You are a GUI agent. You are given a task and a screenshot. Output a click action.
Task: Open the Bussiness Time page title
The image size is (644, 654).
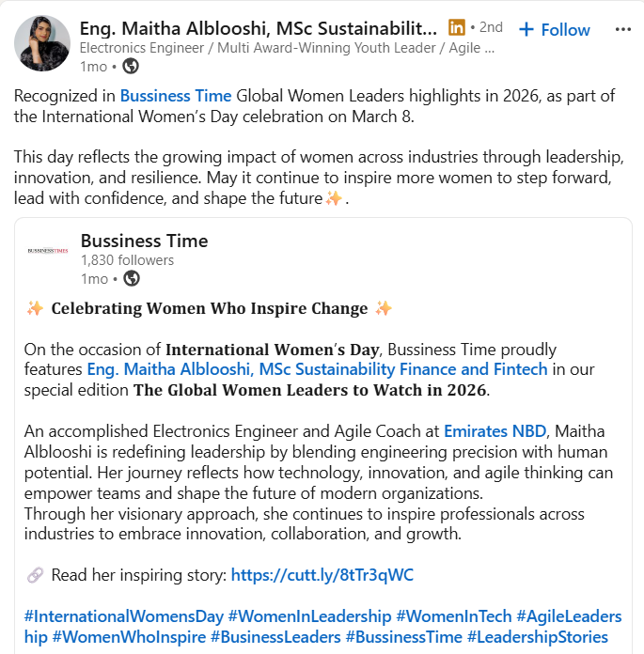coord(144,241)
